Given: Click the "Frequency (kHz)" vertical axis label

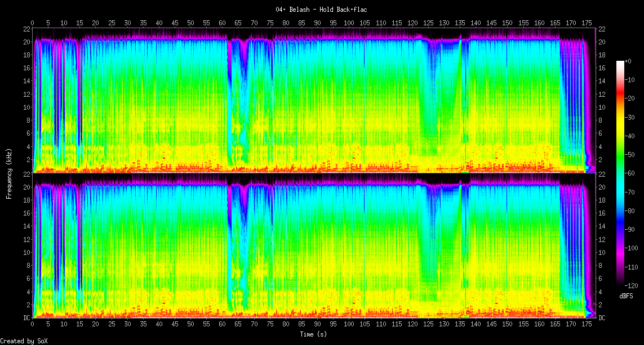Looking at the screenshot, I should click(x=9, y=173).
